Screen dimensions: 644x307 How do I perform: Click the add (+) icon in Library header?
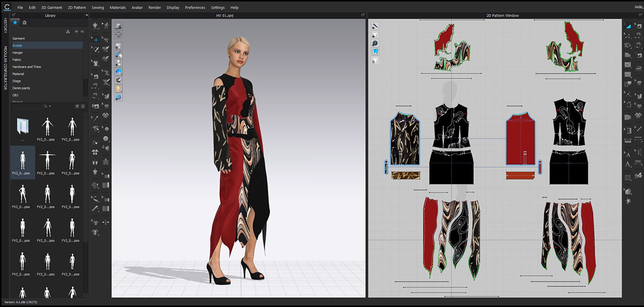pos(76,32)
